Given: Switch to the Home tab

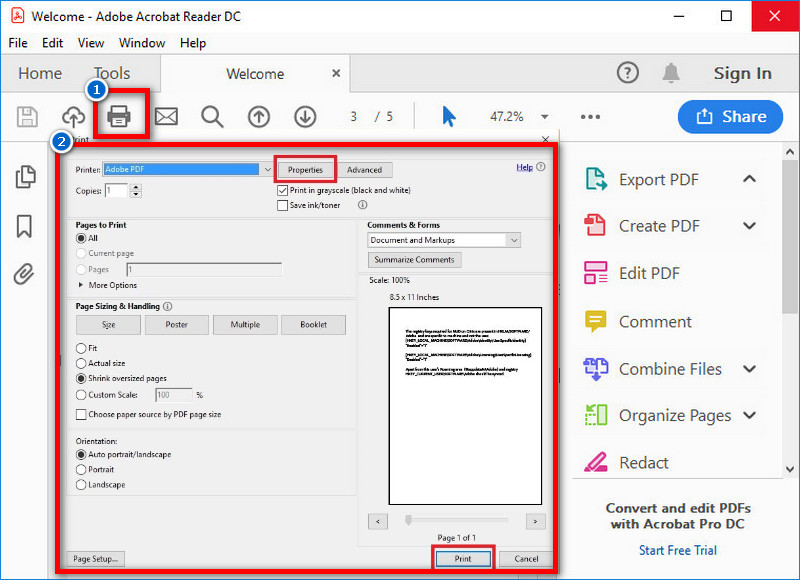Looking at the screenshot, I should [40, 73].
